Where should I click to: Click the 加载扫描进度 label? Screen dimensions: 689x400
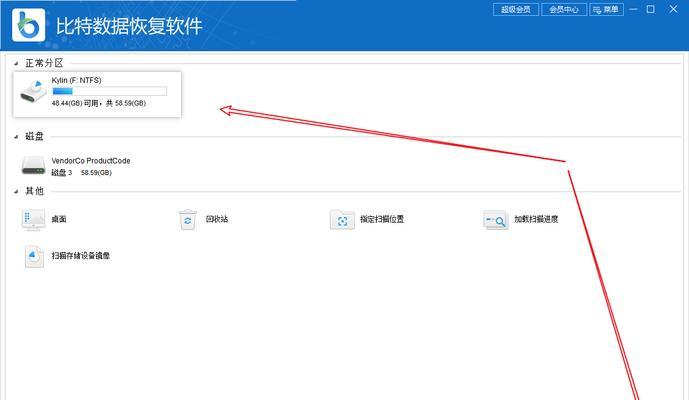[x=536, y=219]
